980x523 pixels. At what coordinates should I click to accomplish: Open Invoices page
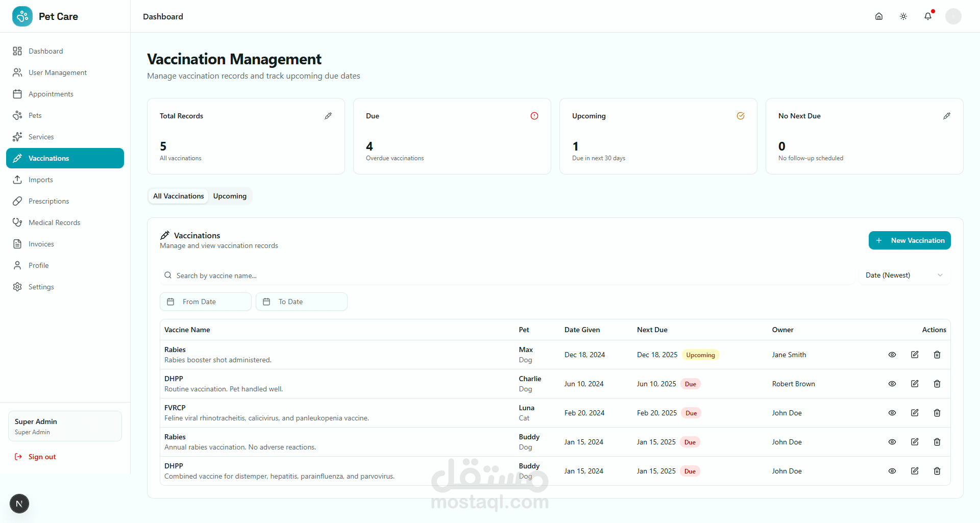(65, 244)
